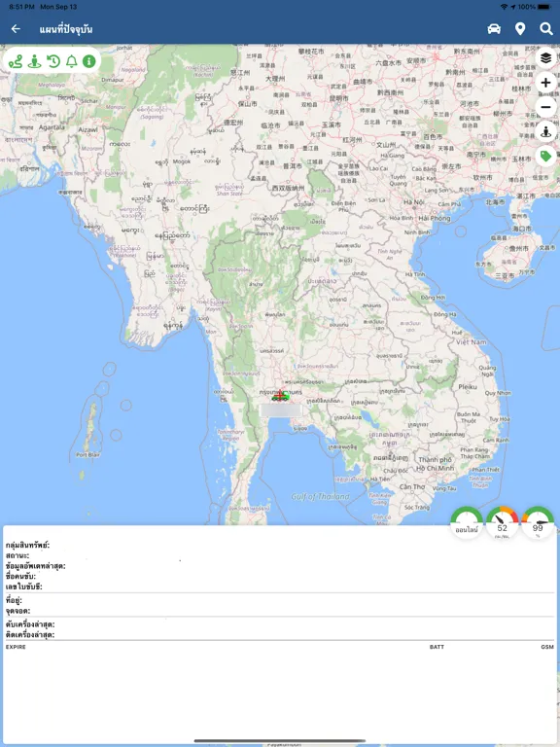Tap the ชื่อคนขับ label
This screenshot has height=747, width=560.
point(20,577)
